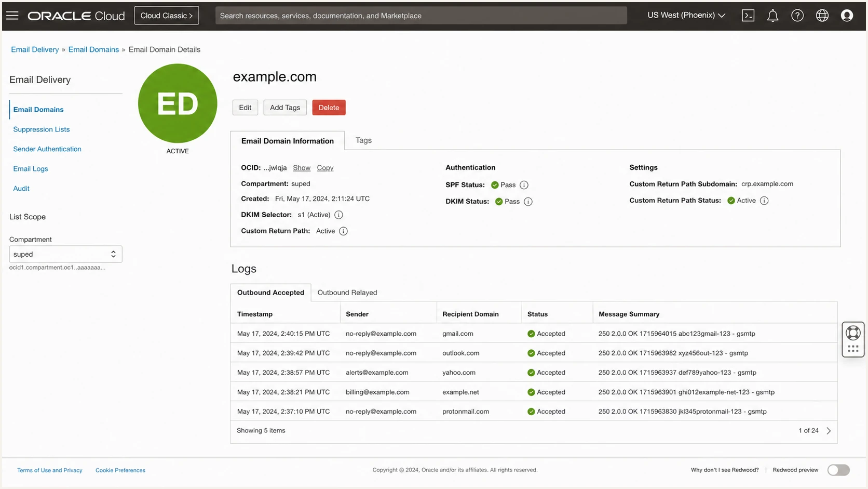Go to Email Domains breadcrumb
Image resolution: width=868 pixels, height=489 pixels.
pyautogui.click(x=93, y=49)
